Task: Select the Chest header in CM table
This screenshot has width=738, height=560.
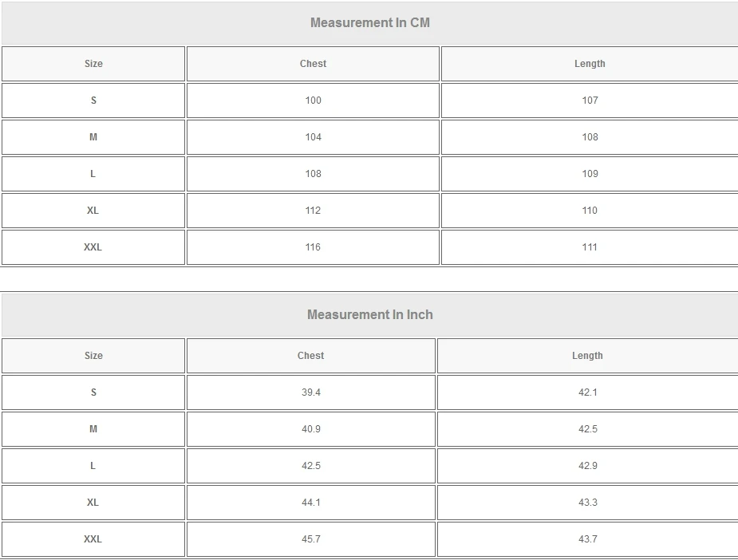Action: [313, 64]
